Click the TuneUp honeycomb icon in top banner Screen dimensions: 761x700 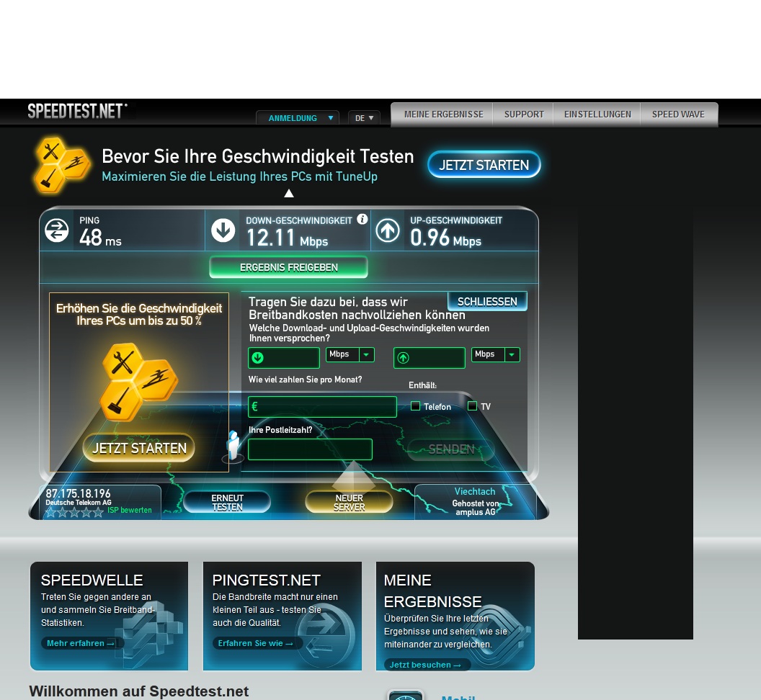click(62, 165)
